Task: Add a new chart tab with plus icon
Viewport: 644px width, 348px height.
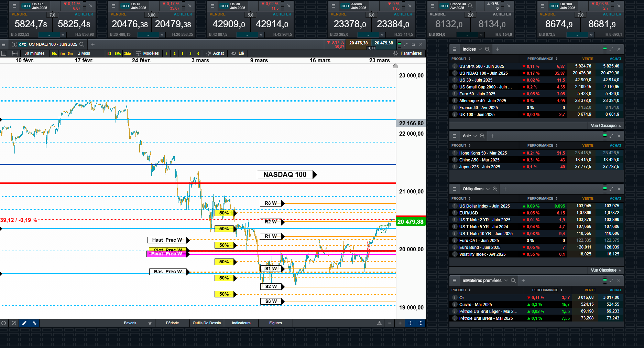Action: [93, 44]
